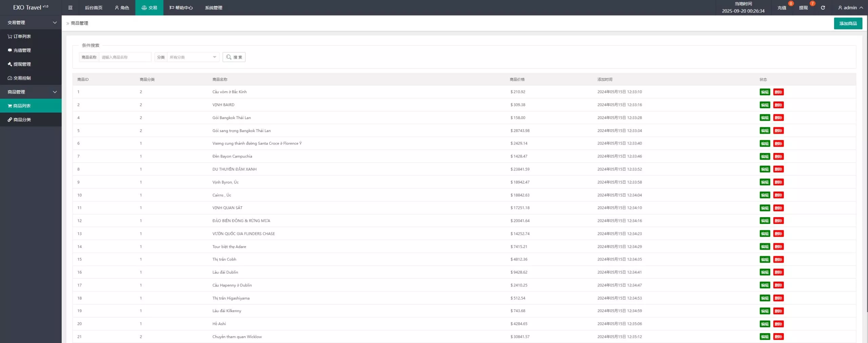Click the refresh icon in top bar
Image resolution: width=868 pixels, height=343 pixels.
point(823,7)
